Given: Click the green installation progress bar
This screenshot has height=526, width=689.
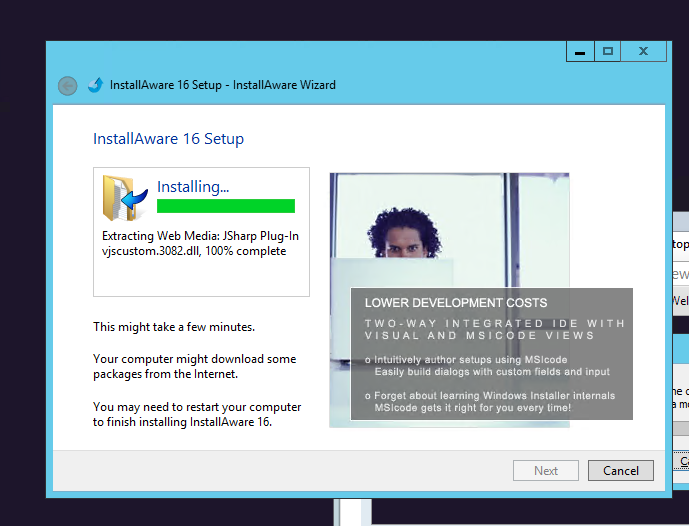Looking at the screenshot, I should pyautogui.click(x=226, y=206).
